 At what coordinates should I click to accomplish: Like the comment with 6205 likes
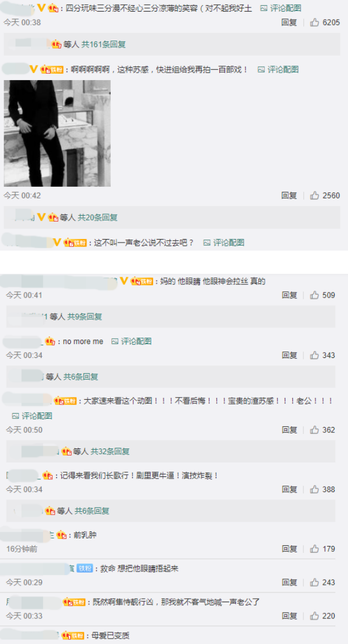(x=314, y=23)
